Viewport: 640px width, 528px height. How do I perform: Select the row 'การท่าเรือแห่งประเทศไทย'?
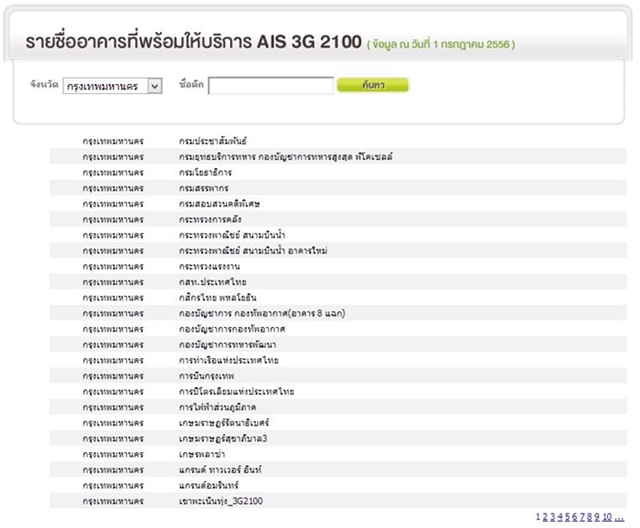click(338, 360)
